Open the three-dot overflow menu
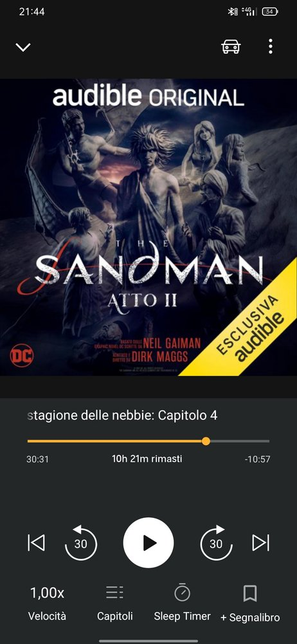 [x=271, y=46]
